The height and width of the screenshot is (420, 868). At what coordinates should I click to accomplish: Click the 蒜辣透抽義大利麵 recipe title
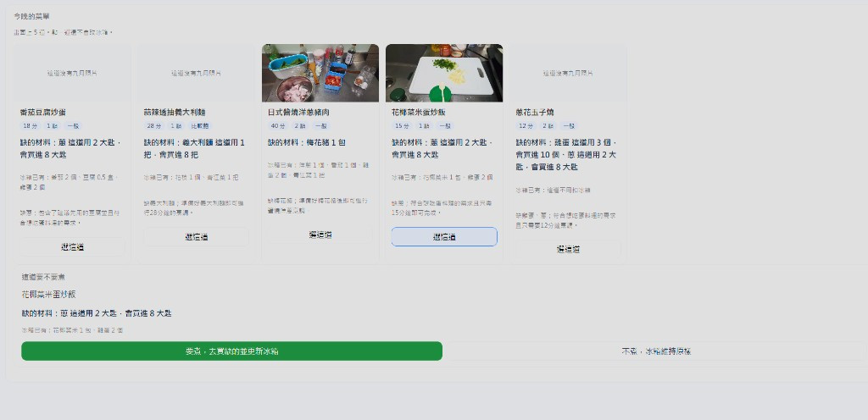[x=175, y=112]
